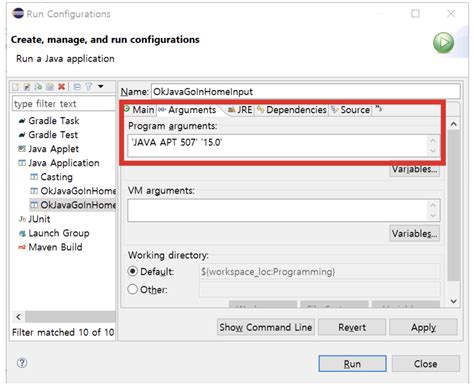Select Java Applet configuration type
This screenshot has height=387, width=474.
[53, 149]
